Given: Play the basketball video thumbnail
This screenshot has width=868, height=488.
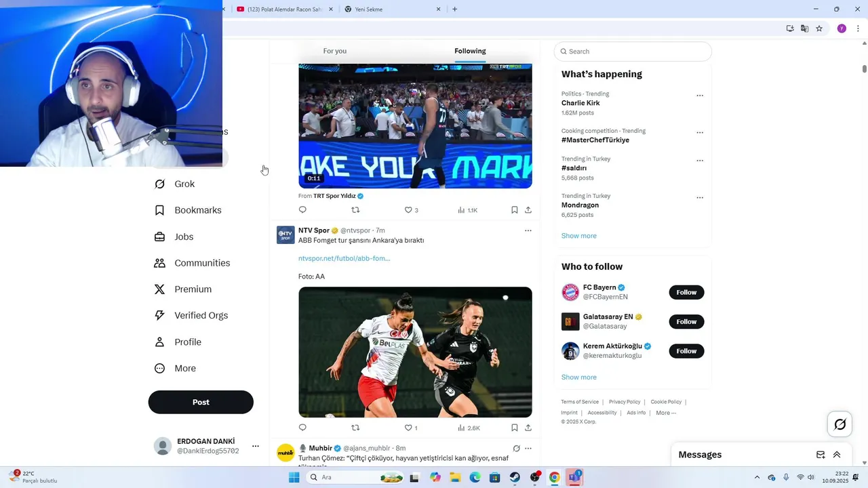Looking at the screenshot, I should [x=415, y=126].
